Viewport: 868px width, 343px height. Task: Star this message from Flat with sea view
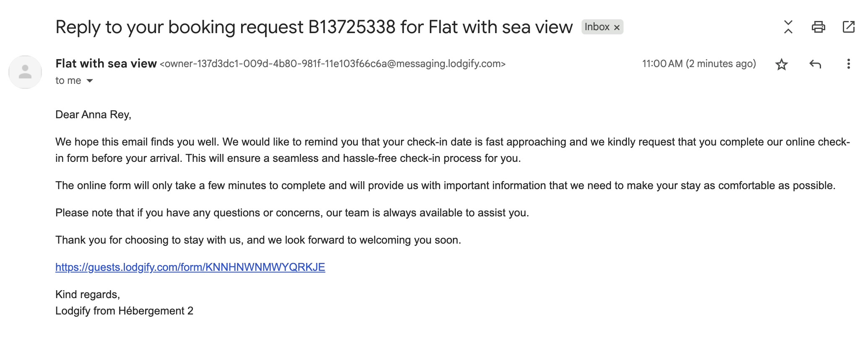click(781, 64)
